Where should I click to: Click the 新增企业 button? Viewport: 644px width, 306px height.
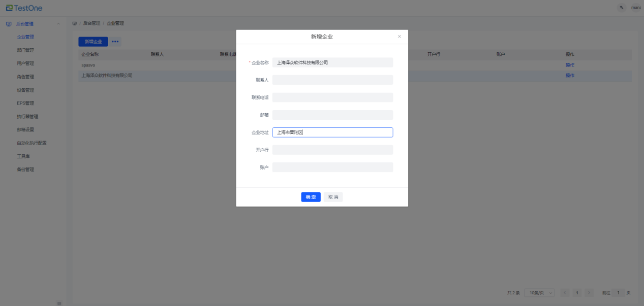tap(93, 42)
